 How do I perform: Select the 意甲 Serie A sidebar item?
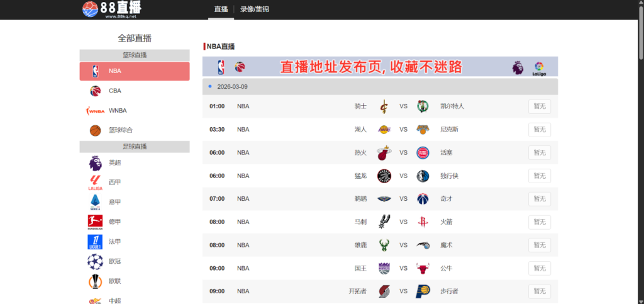tap(114, 202)
